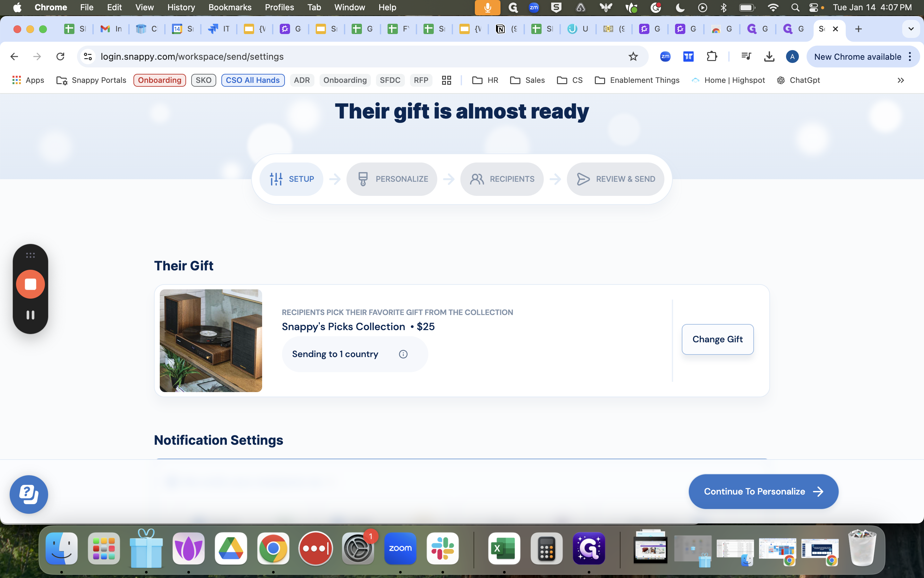924x578 pixels.
Task: Open the media controls icon
Action: pyautogui.click(x=746, y=57)
